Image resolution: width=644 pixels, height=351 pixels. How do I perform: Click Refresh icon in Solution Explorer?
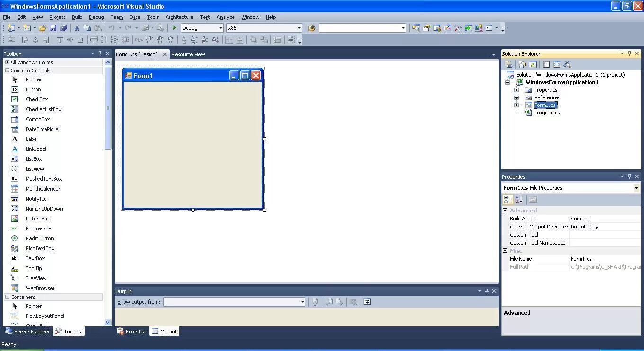pyautogui.click(x=532, y=64)
